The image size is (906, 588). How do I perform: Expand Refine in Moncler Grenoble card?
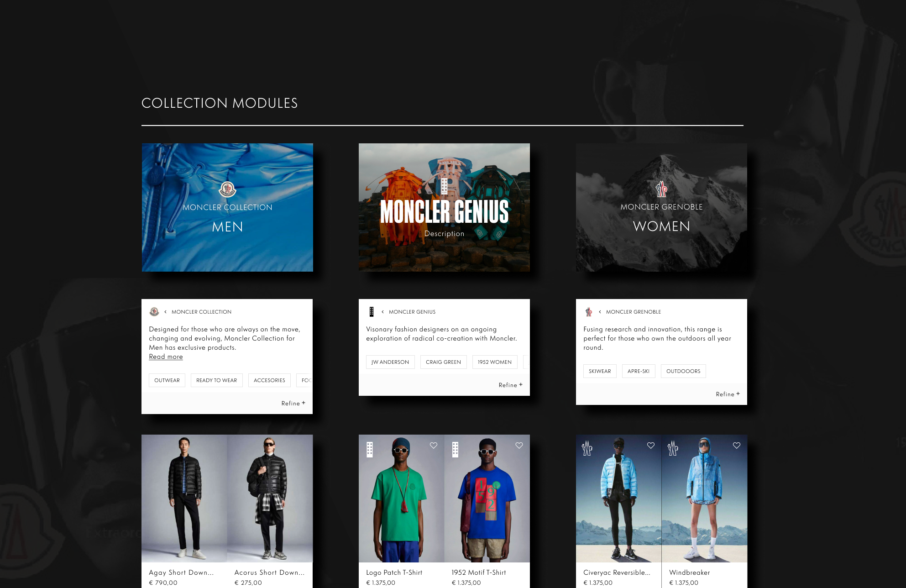[728, 394]
